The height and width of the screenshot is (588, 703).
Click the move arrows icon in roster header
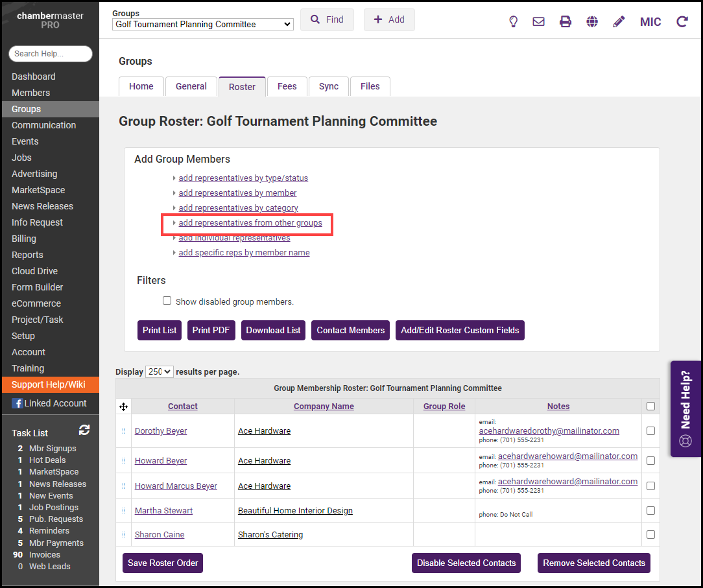pos(123,406)
